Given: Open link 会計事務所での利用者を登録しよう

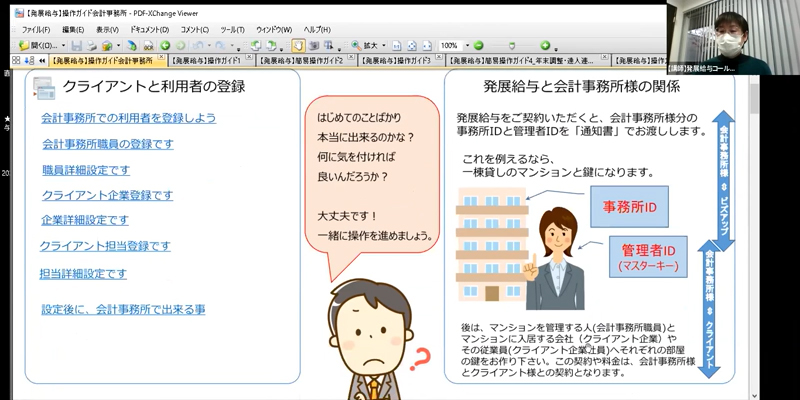Looking at the screenshot, I should pyautogui.click(x=129, y=118).
